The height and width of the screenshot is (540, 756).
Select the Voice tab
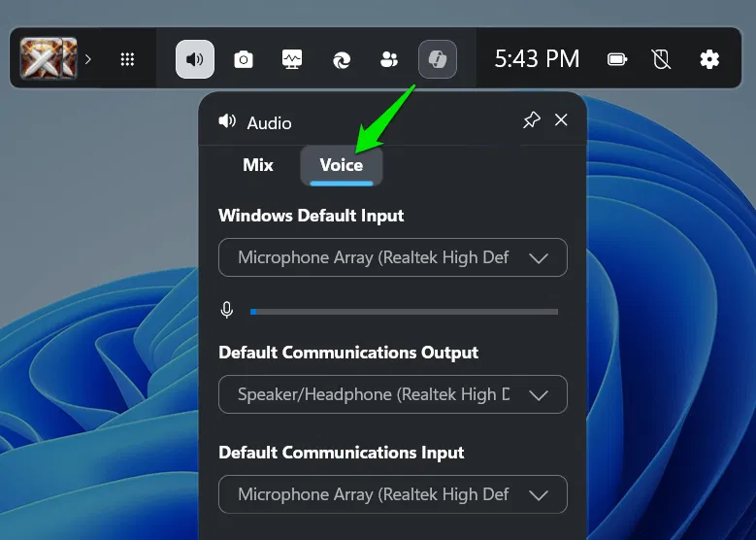point(342,165)
